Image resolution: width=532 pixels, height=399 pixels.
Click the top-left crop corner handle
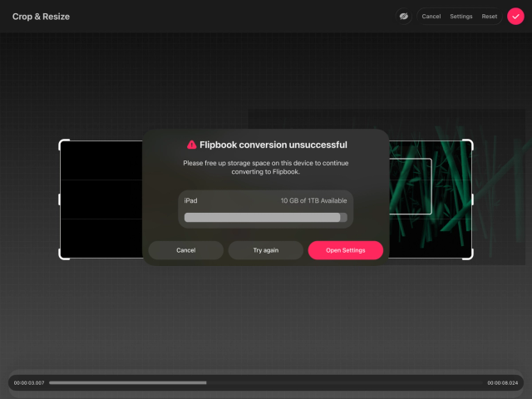click(64, 145)
